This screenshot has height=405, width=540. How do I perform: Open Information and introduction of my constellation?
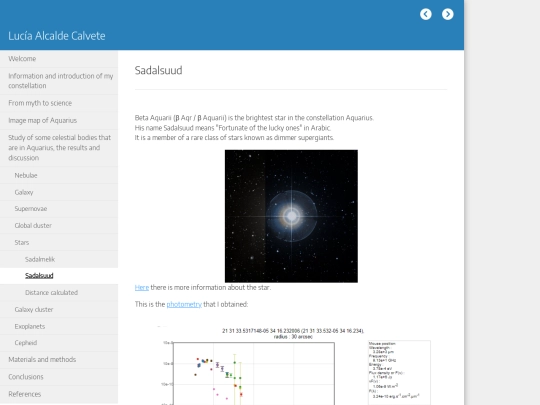tap(59, 81)
